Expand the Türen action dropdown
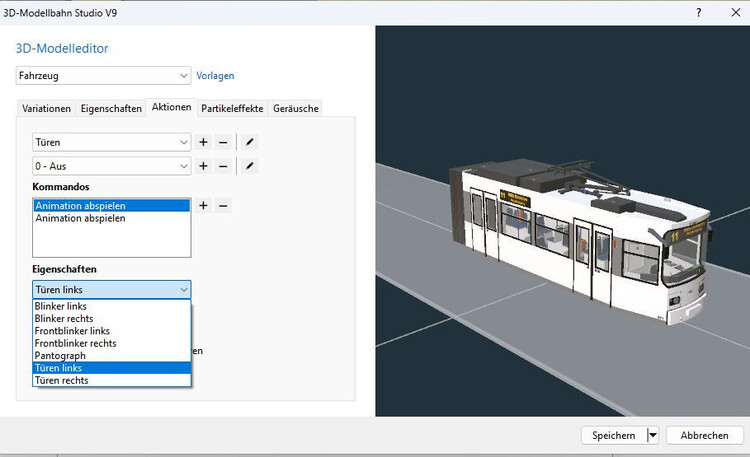This screenshot has height=457, width=750. coord(183,142)
